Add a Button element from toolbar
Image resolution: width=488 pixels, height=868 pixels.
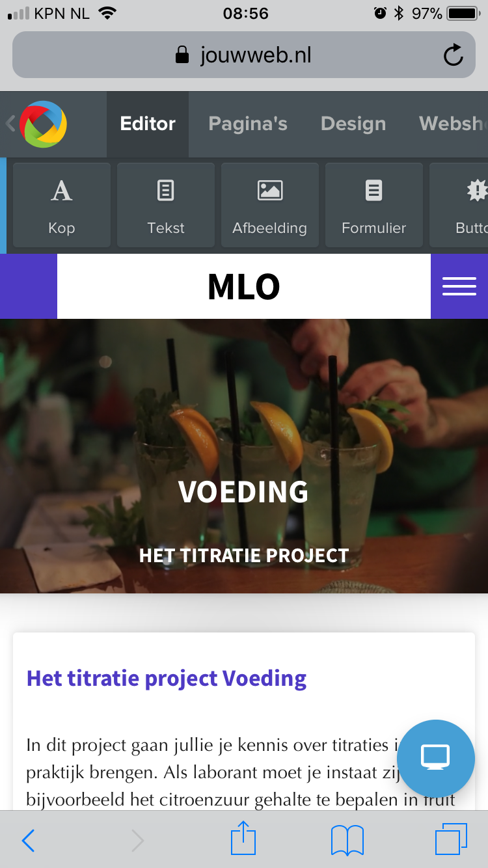click(x=459, y=205)
